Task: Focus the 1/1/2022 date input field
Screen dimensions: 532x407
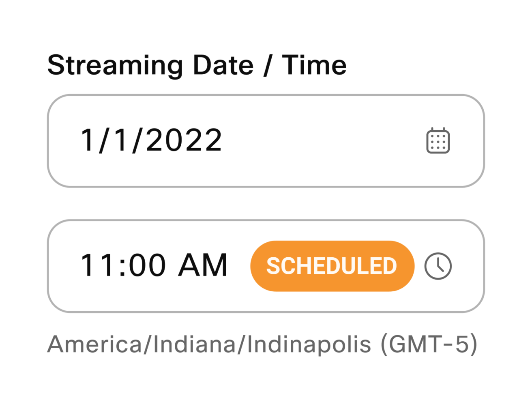Action: [x=266, y=141]
